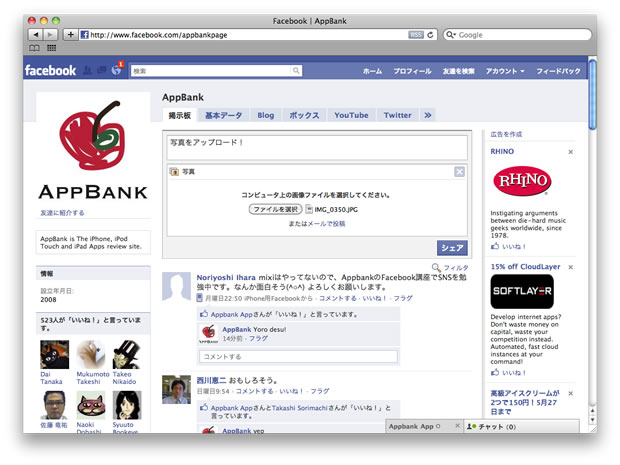Click フラグ under 西川恵二's post

click(x=319, y=391)
